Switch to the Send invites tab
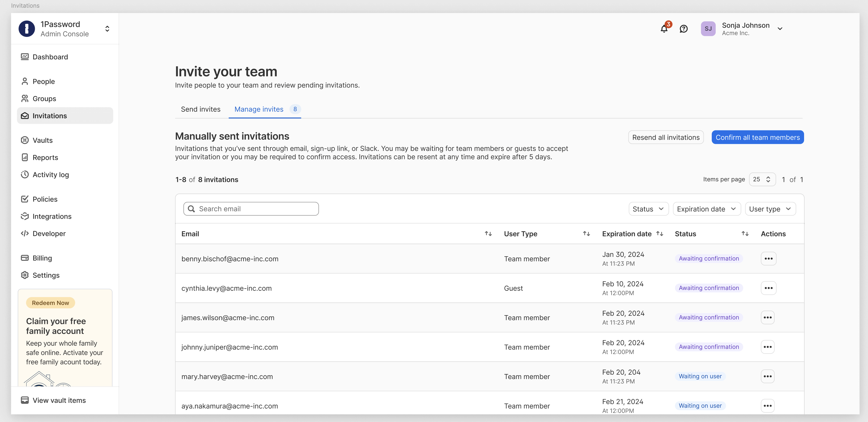The height and width of the screenshot is (422, 868). [201, 109]
